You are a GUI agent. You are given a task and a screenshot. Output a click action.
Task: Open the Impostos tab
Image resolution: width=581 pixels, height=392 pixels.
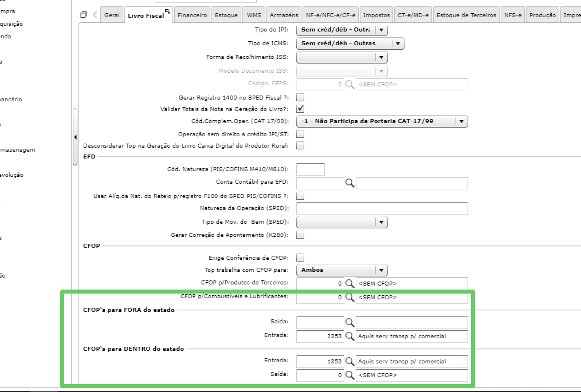376,15
